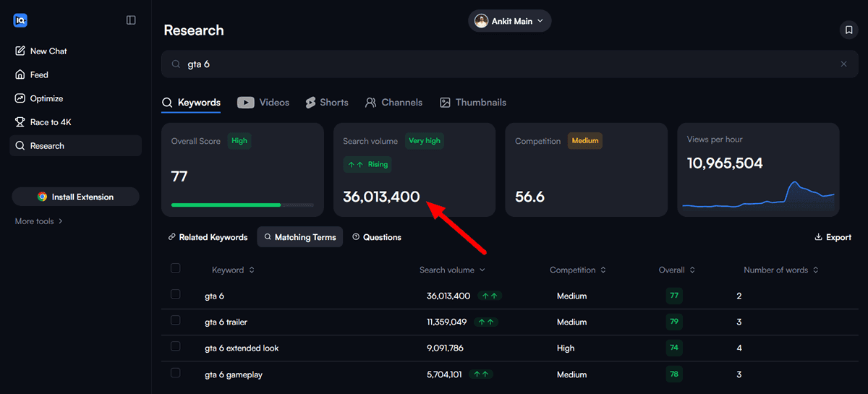Click the 10,965,504 views per hour value

point(725,163)
